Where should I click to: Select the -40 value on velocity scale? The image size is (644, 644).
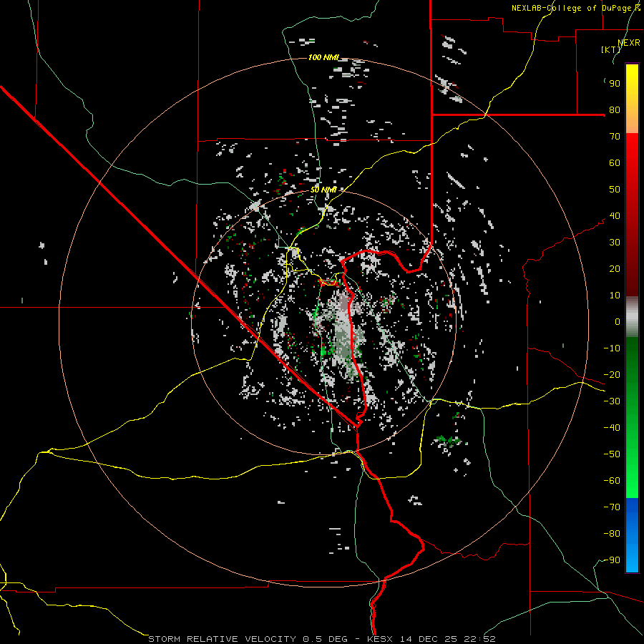tap(612, 428)
